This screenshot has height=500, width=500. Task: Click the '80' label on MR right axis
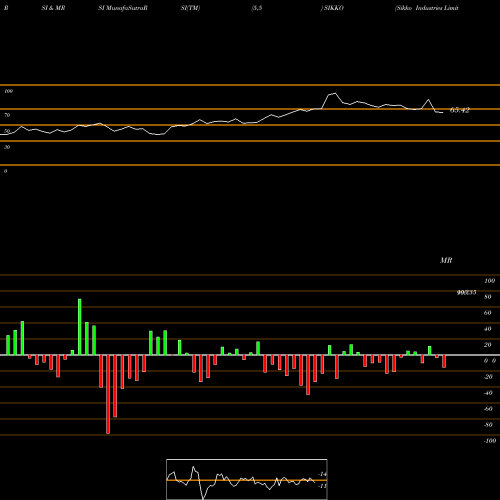(x=488, y=297)
